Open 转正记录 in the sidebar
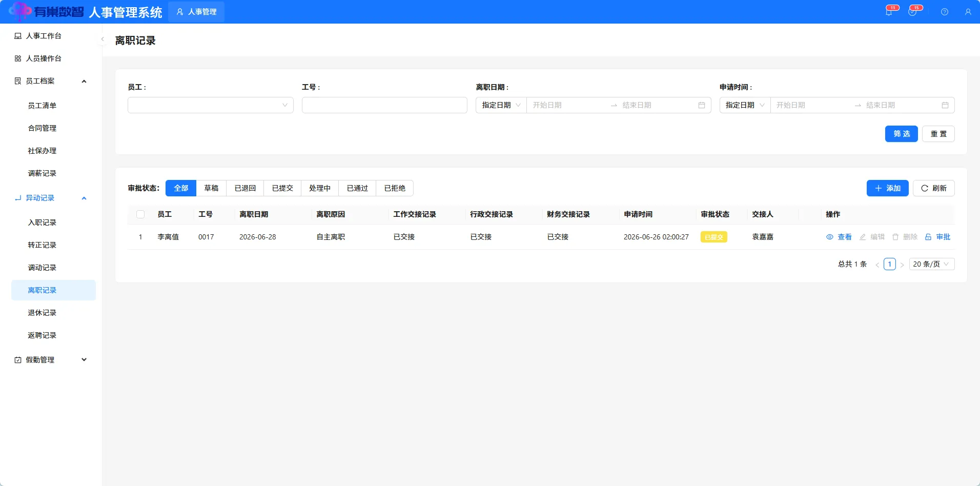This screenshot has width=980, height=486. pos(53,245)
